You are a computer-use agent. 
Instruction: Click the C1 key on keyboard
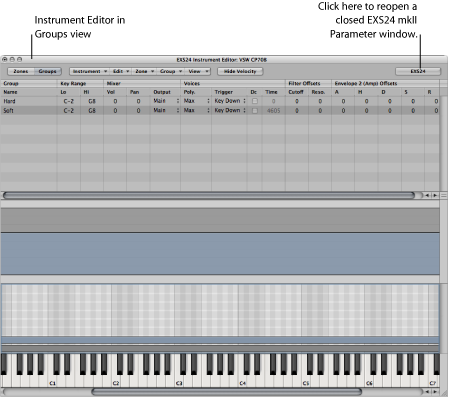point(53,383)
